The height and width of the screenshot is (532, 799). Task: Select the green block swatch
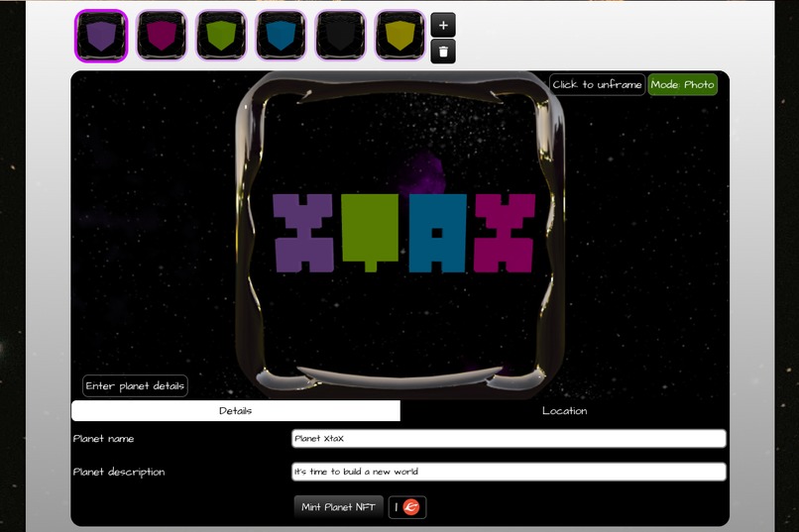(x=221, y=36)
